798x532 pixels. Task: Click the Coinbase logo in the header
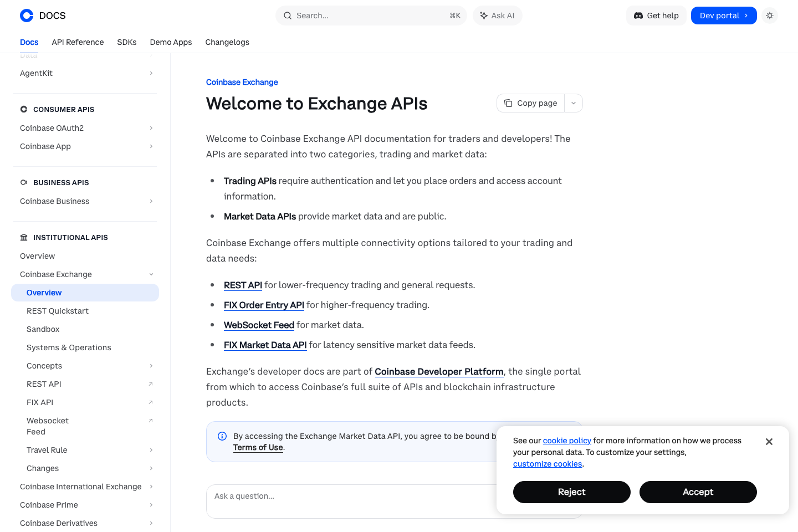click(27, 16)
